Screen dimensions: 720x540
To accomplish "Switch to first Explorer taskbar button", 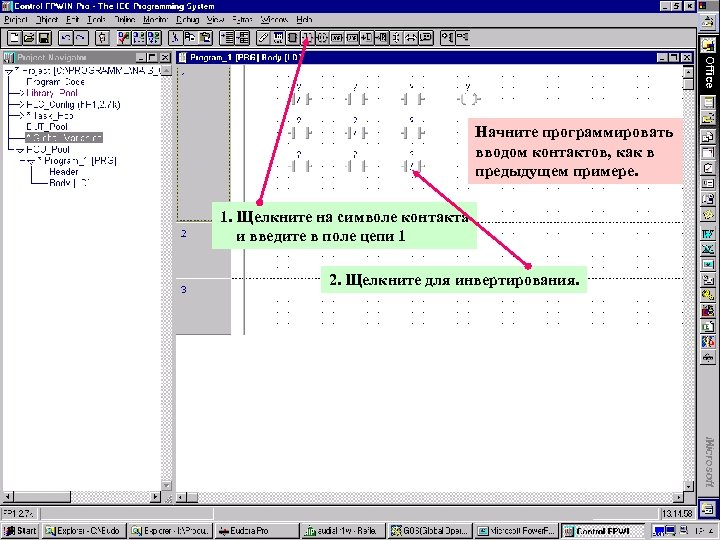I will pos(84,531).
